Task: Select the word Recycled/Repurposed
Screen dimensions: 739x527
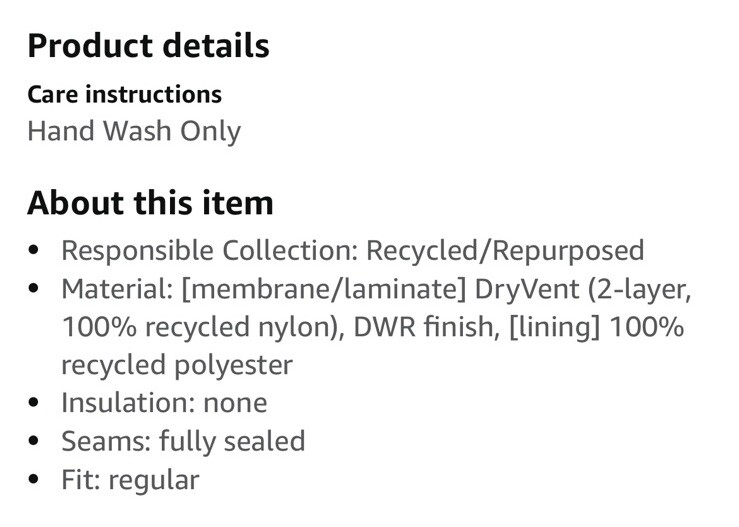Action: coord(505,250)
